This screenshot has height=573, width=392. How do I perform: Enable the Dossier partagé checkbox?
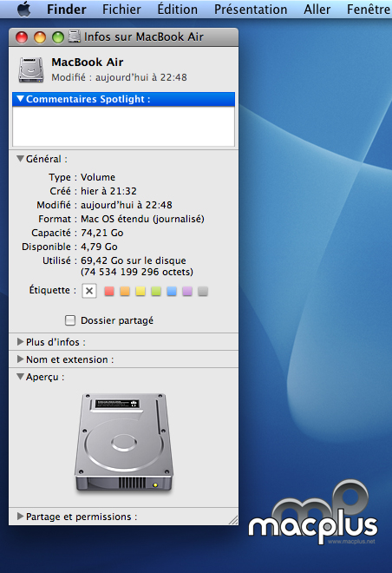70,320
